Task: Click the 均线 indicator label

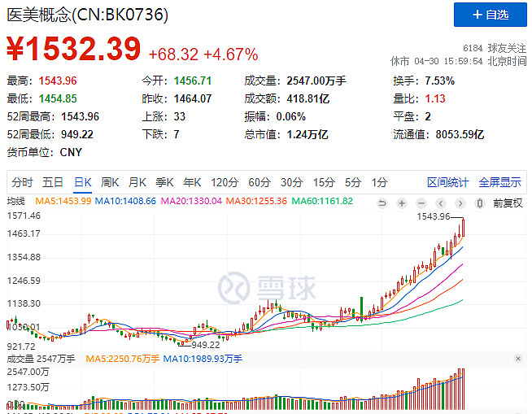Action: coord(16,201)
